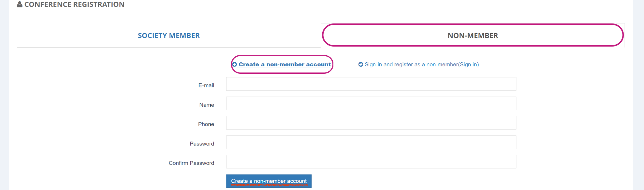Click the Conference Registration heading text
The image size is (644, 190).
click(x=74, y=4)
